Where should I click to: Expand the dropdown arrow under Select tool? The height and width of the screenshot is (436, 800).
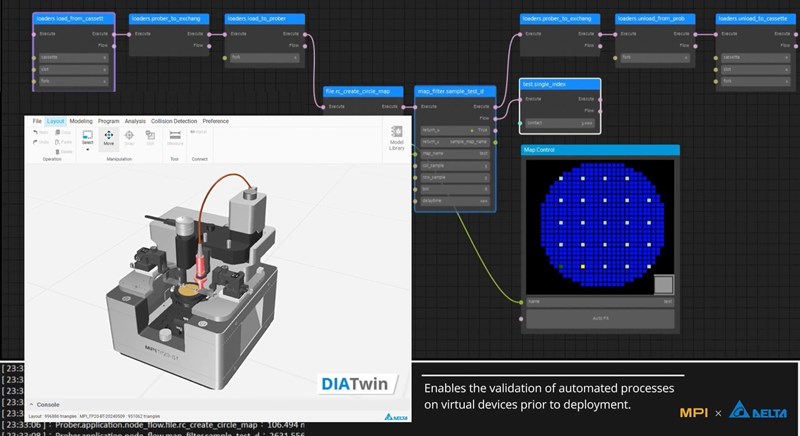click(x=87, y=150)
